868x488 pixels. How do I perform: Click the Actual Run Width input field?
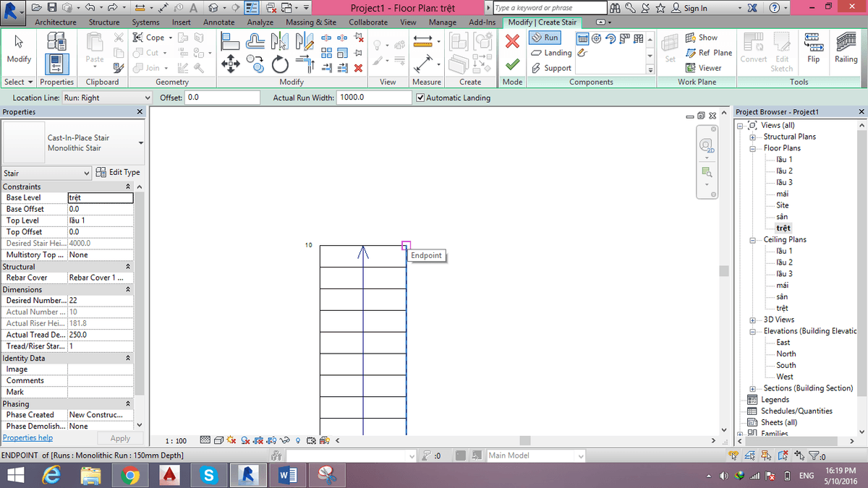point(373,98)
